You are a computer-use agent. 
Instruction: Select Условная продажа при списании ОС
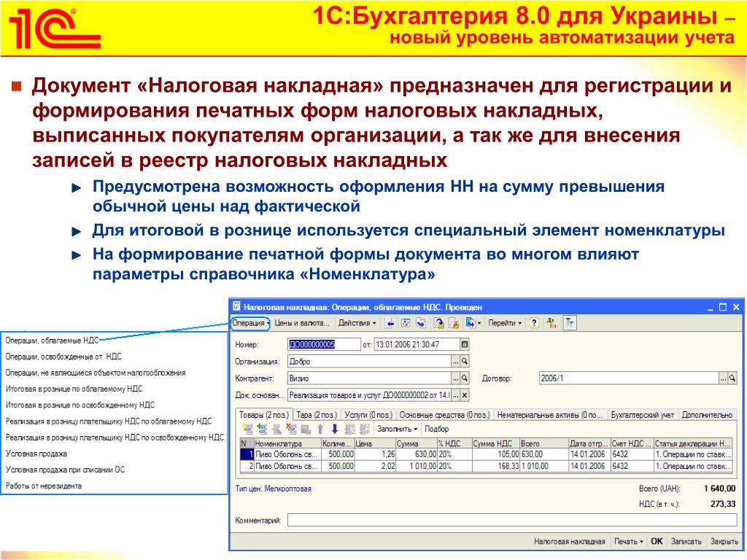click(65, 470)
